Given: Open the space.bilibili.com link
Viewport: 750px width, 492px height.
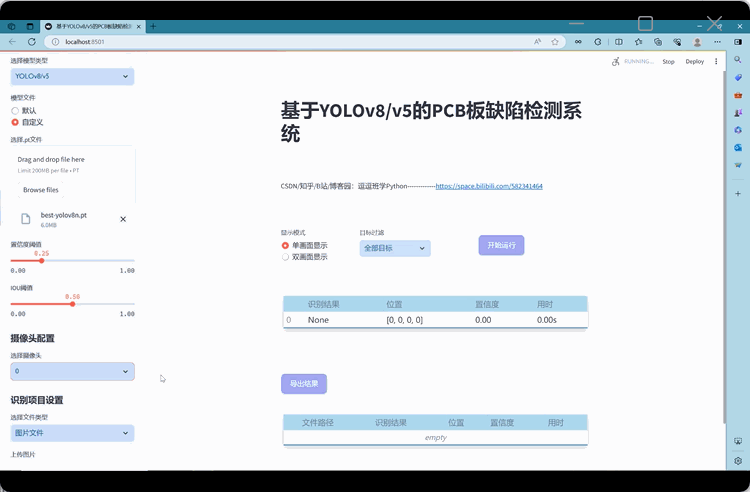Looking at the screenshot, I should pyautogui.click(x=489, y=186).
